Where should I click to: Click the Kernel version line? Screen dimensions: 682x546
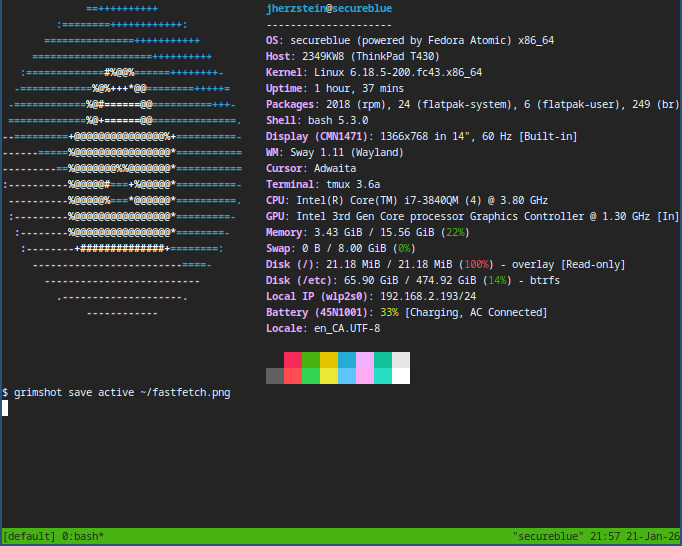pos(374,73)
